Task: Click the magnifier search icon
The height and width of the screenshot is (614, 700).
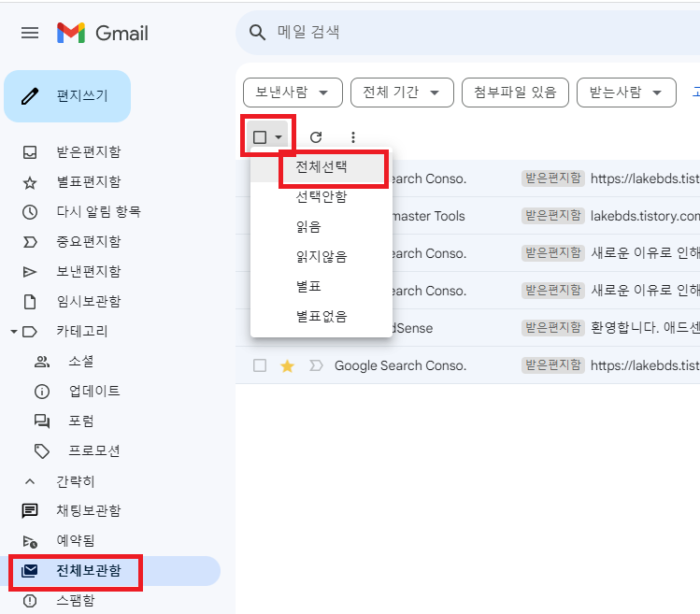Action: pos(257,32)
